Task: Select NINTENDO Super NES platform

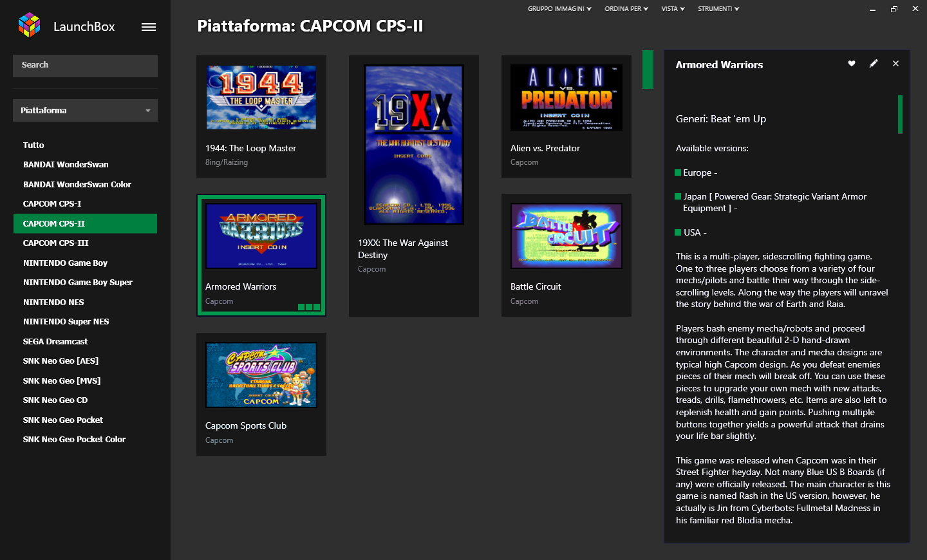Action: [85, 322]
